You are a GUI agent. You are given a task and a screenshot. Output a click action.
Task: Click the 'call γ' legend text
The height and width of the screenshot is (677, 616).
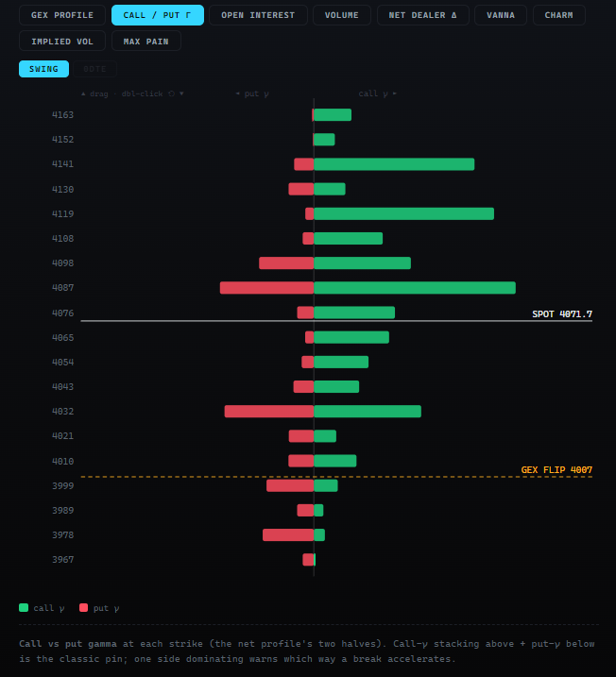point(49,608)
